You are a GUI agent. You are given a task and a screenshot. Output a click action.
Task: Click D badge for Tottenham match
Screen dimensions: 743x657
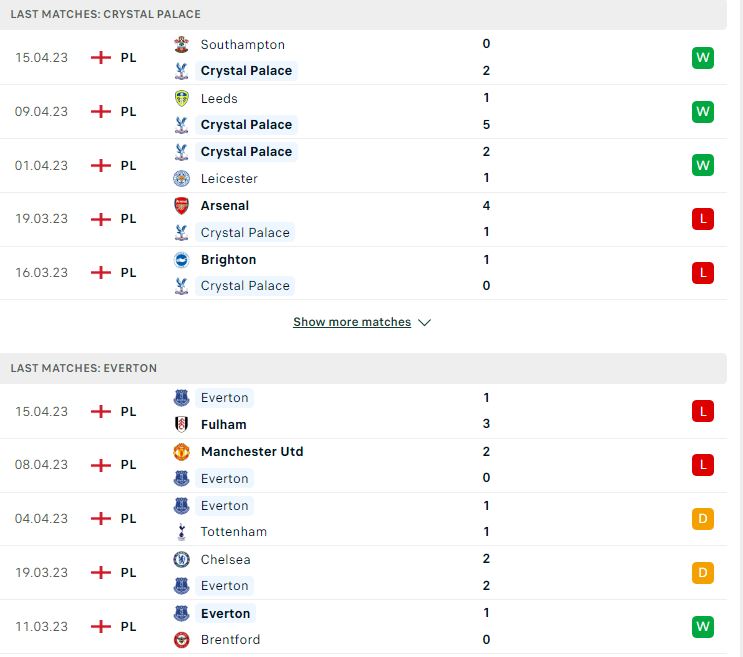point(702,519)
